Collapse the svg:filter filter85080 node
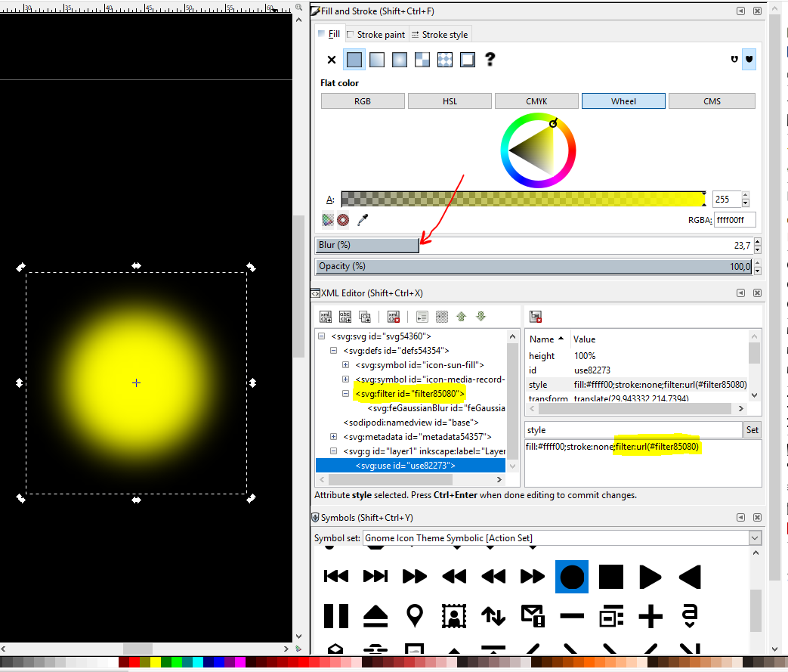This screenshot has width=788, height=672. coord(346,394)
